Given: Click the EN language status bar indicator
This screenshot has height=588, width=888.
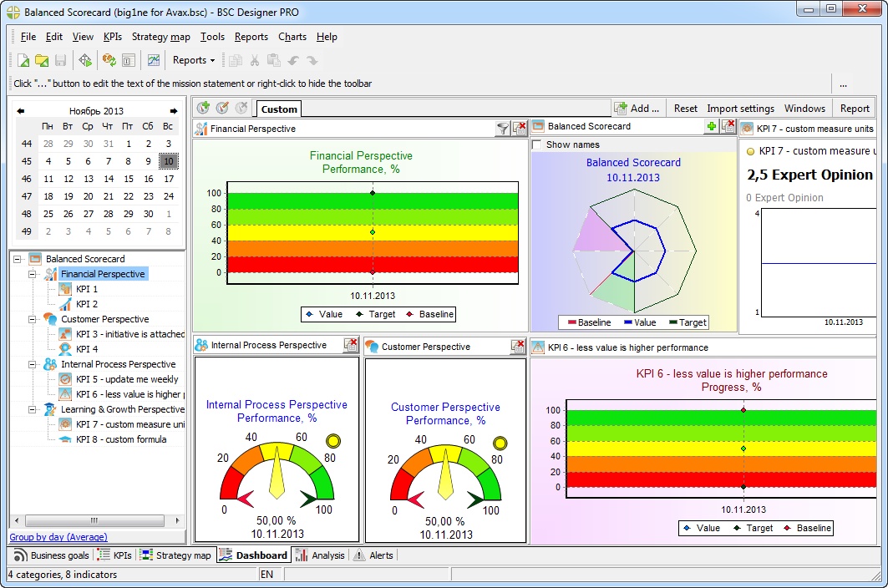Looking at the screenshot, I should pyautogui.click(x=266, y=575).
